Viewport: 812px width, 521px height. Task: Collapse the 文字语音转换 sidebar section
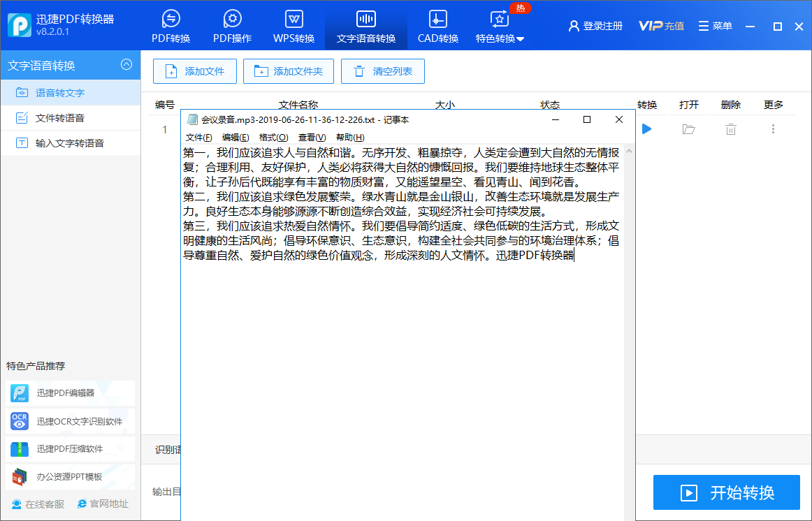126,65
